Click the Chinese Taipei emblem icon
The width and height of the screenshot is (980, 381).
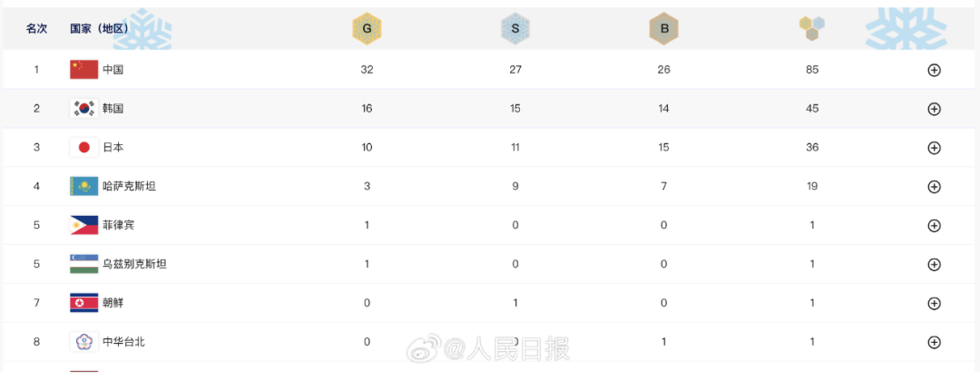click(x=83, y=342)
